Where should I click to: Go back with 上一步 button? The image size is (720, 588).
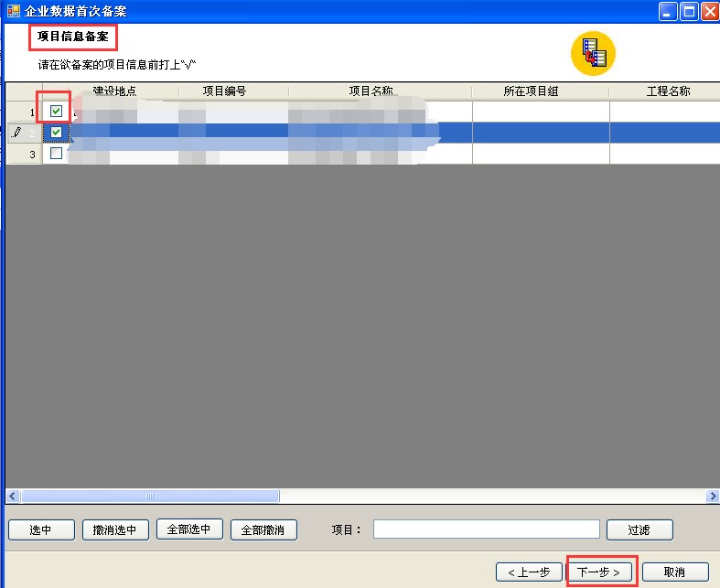pos(529,572)
